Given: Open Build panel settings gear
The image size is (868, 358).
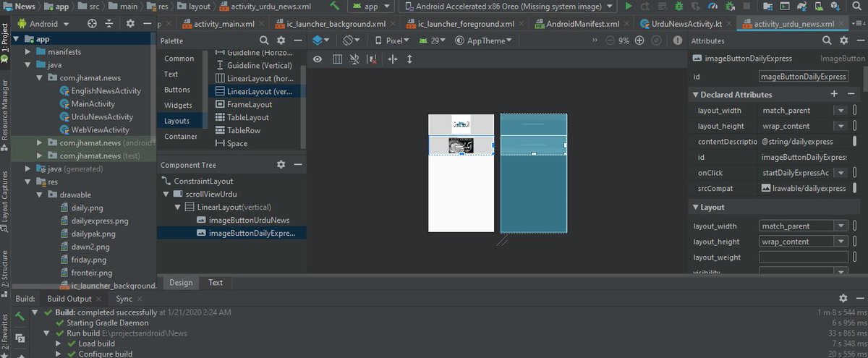Looking at the screenshot, I should coord(843,298).
